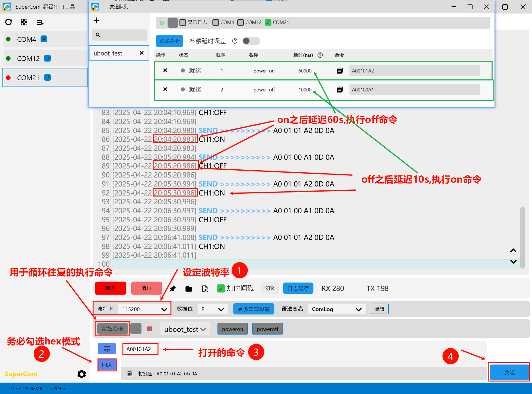Toggle the STR display mode button
This screenshot has height=394, width=532.
269,288
